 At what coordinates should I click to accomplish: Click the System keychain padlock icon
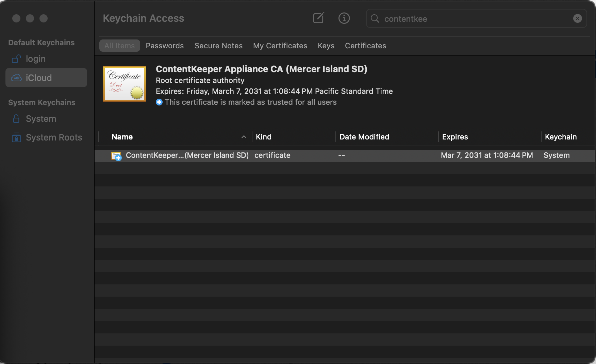[16, 118]
